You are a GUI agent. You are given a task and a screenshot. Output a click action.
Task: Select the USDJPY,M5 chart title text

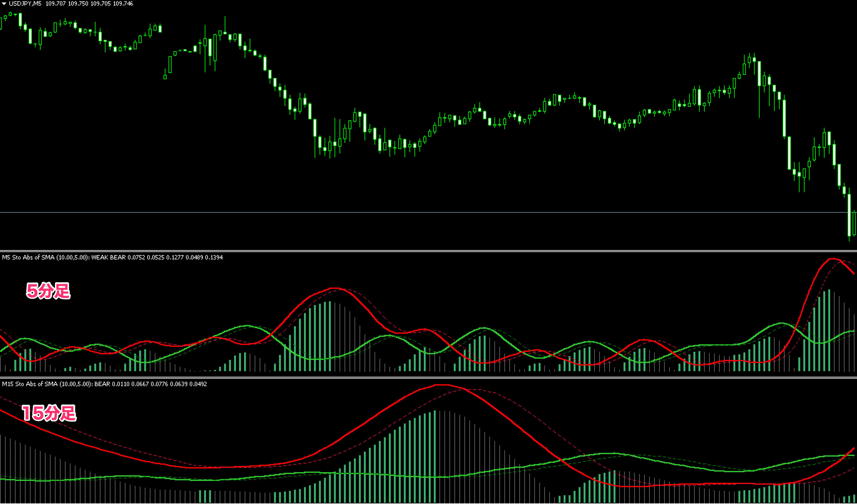25,4
